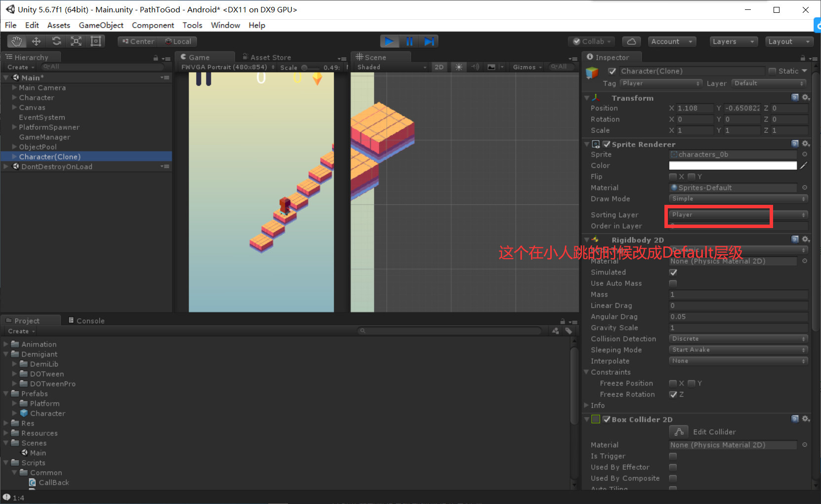The width and height of the screenshot is (821, 504).
Task: Open the GameObject menu
Action: (x=101, y=25)
